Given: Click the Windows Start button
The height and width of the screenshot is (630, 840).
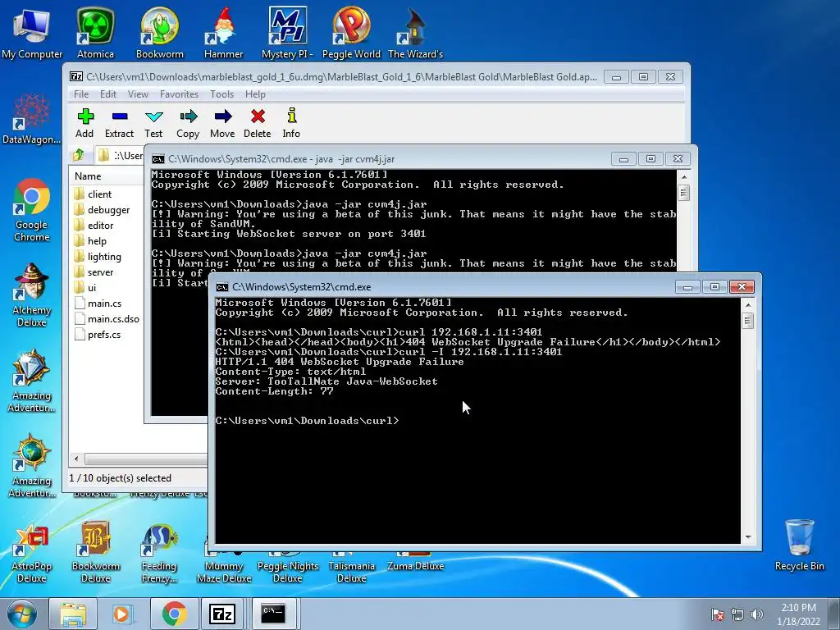Looking at the screenshot, I should pyautogui.click(x=21, y=614).
